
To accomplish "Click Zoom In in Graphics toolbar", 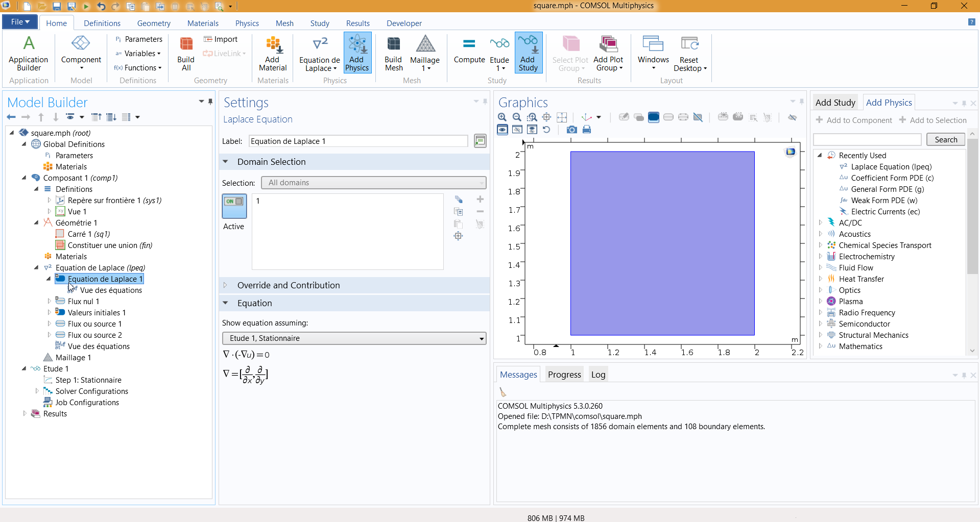I will (503, 117).
